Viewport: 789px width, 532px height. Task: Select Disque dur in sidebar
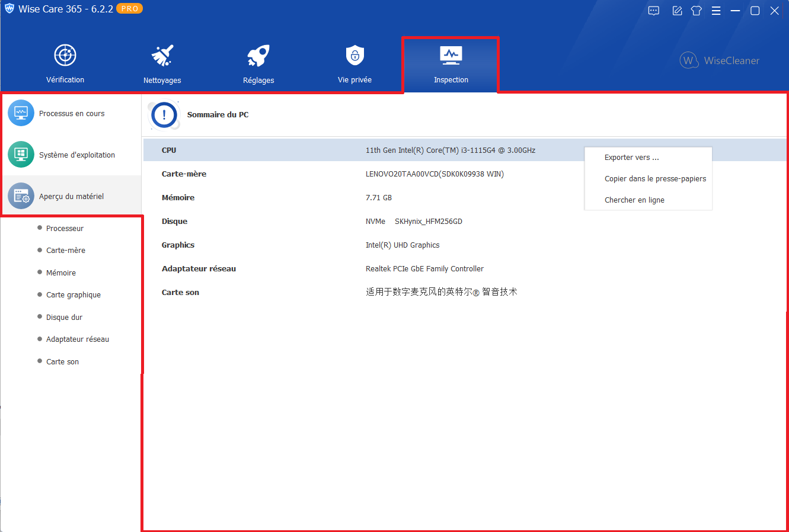[64, 318]
